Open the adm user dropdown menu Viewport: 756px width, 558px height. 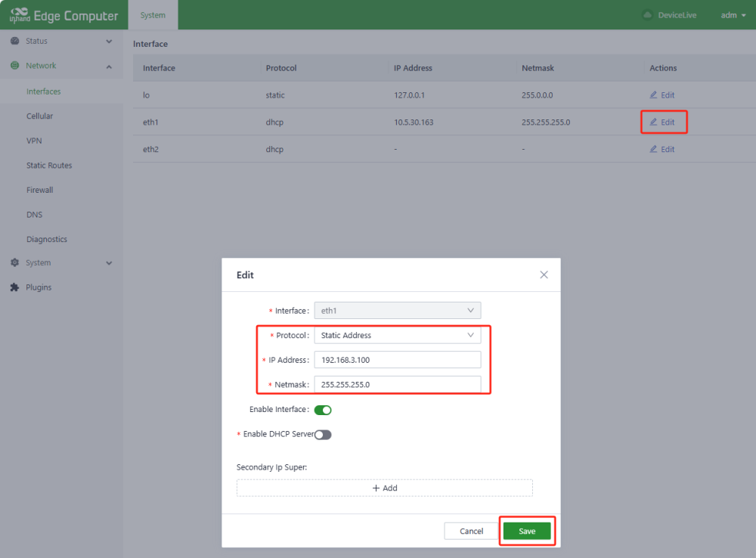coord(733,15)
